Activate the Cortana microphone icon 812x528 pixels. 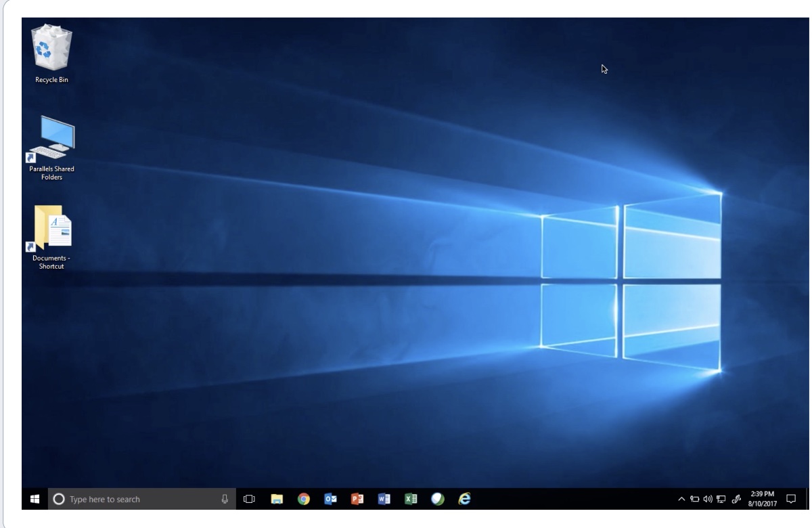coord(225,499)
